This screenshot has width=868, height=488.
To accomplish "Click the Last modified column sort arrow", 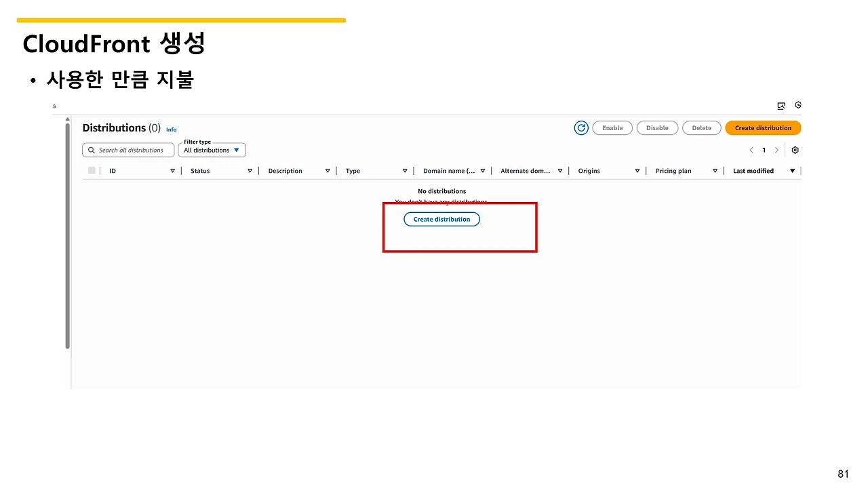I will (792, 171).
